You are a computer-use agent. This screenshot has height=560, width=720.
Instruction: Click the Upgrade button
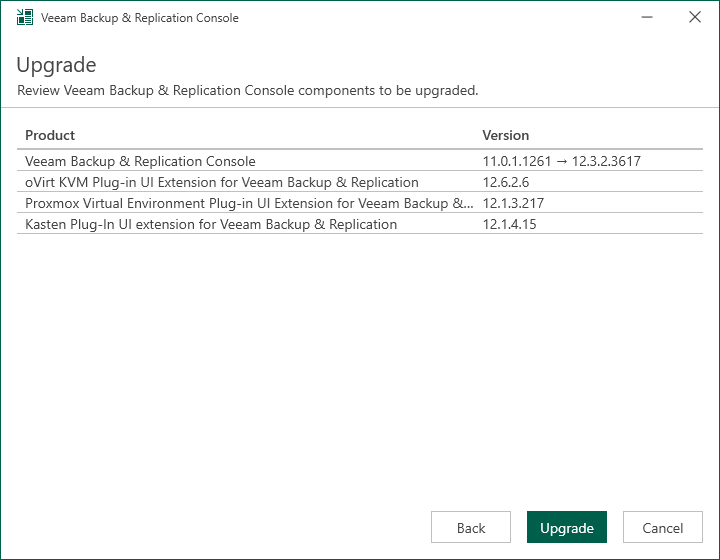(567, 527)
